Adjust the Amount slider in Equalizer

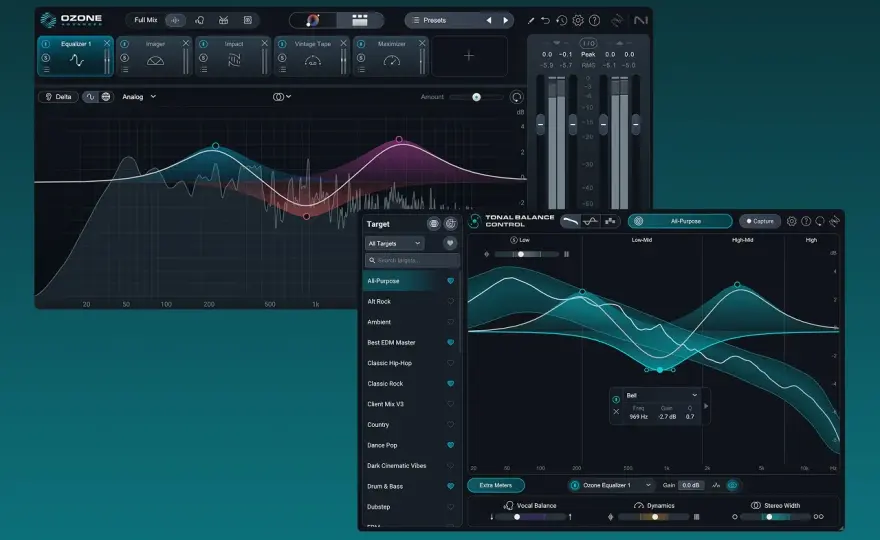pos(476,97)
